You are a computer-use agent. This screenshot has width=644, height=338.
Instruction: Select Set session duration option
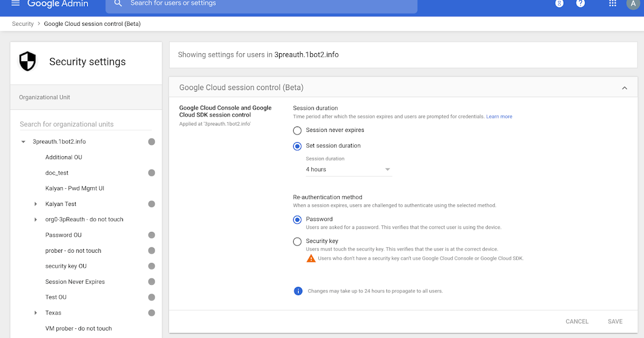coord(297,146)
